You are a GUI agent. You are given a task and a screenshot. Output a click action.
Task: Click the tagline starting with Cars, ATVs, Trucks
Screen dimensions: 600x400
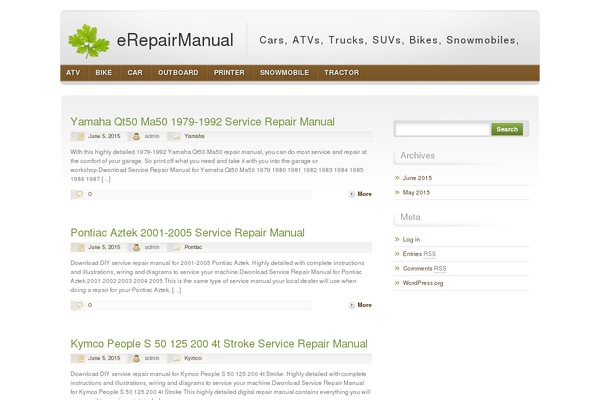coord(389,40)
